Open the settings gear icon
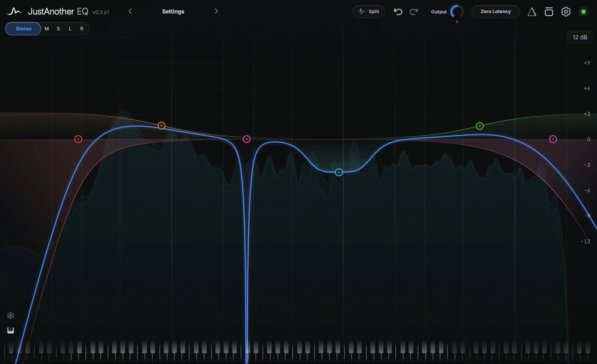Image resolution: width=597 pixels, height=364 pixels. [566, 12]
